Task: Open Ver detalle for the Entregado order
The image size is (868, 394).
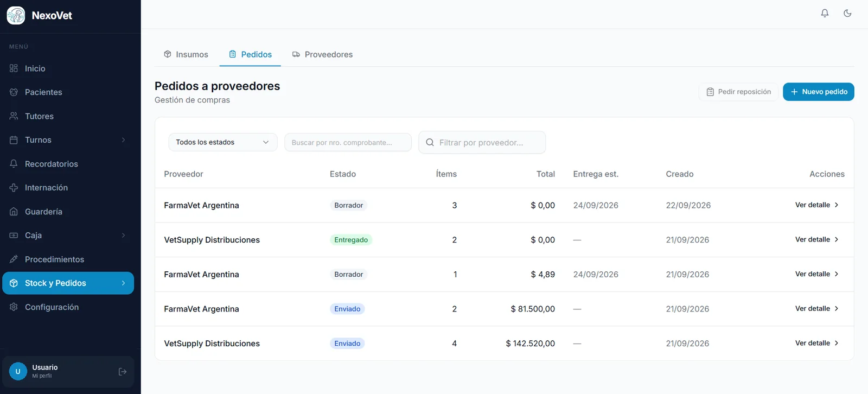Action: tap(817, 239)
